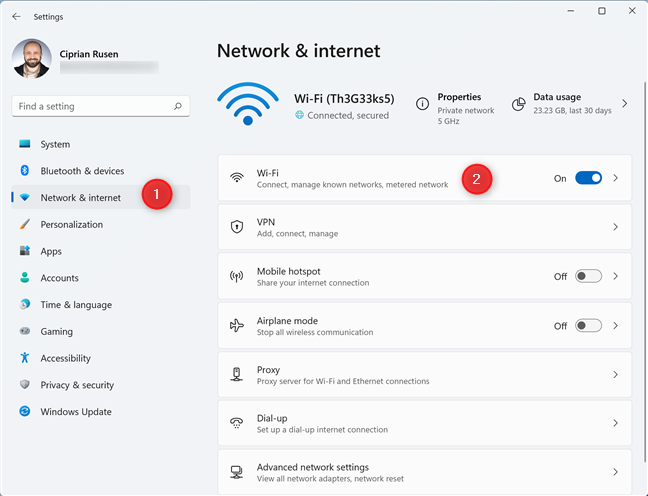Expand Airplane mode chevron arrow
This screenshot has width=648, height=496.
point(615,326)
